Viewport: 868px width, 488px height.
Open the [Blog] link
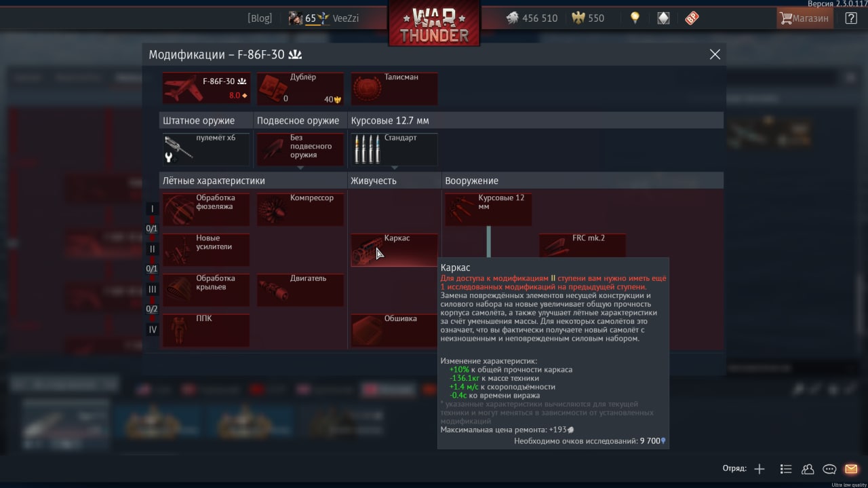260,18
